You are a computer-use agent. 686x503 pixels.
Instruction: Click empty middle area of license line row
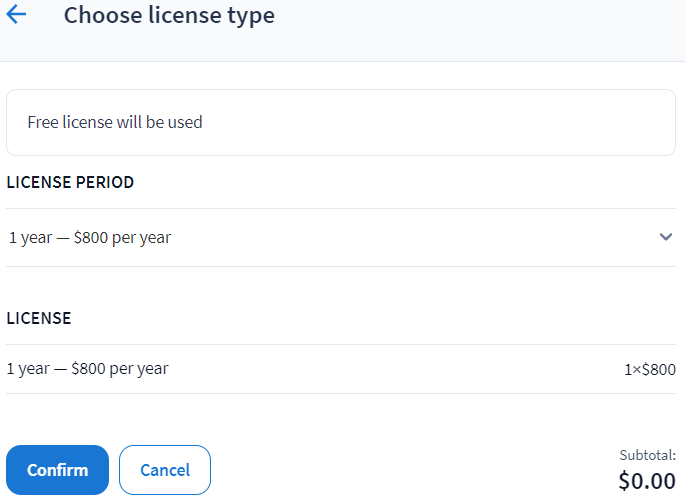pos(400,370)
